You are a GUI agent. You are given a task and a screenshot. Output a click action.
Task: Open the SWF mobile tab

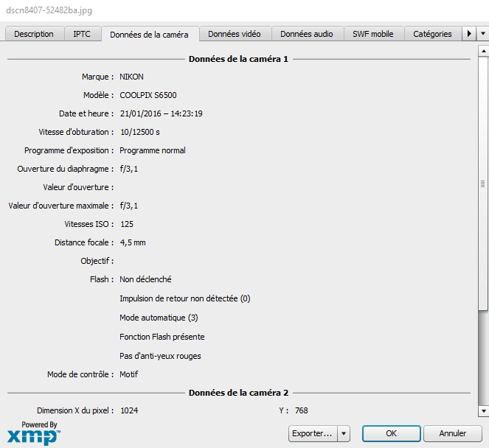pos(373,34)
